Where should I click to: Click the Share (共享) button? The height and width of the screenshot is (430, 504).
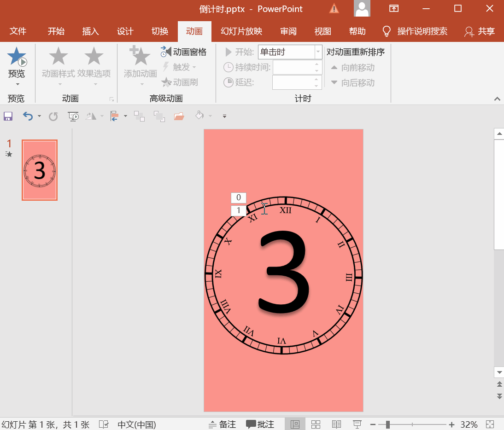(x=480, y=31)
